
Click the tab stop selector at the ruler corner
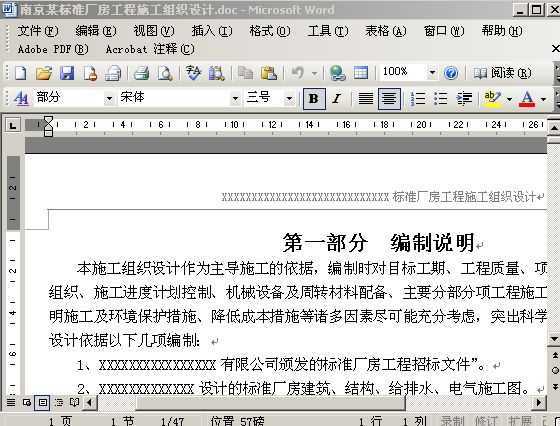pos(13,125)
